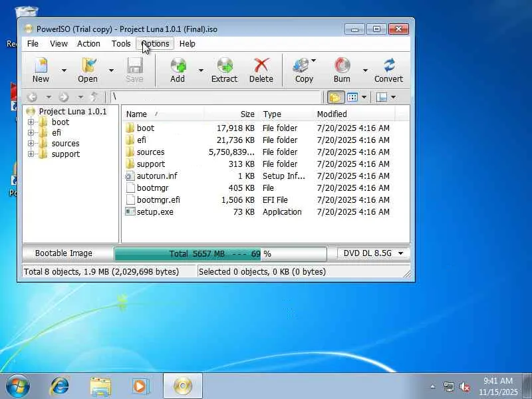This screenshot has height=399, width=532.
Task: Click the path address field
Action: pyautogui.click(x=215, y=97)
